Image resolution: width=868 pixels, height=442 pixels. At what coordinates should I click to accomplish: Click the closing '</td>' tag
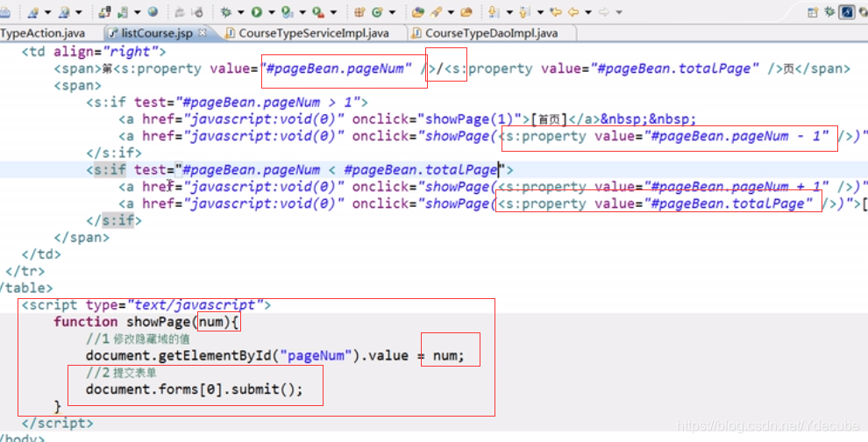41,254
